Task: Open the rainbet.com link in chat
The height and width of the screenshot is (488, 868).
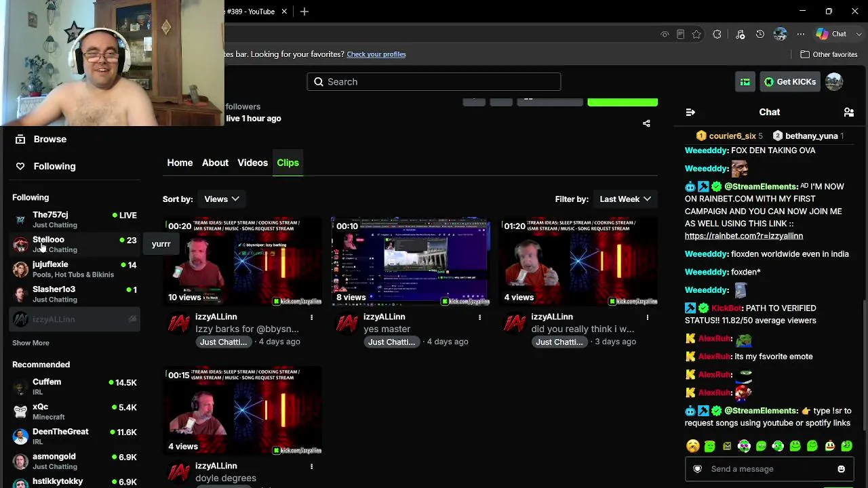Action: (744, 236)
